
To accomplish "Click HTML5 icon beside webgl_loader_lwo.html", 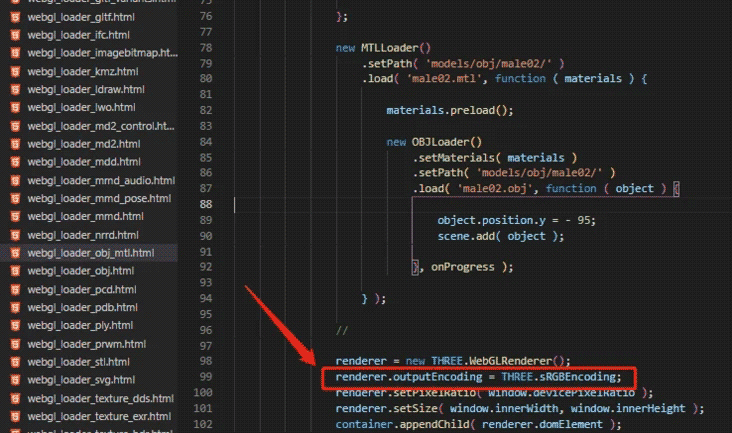I will 15,107.
